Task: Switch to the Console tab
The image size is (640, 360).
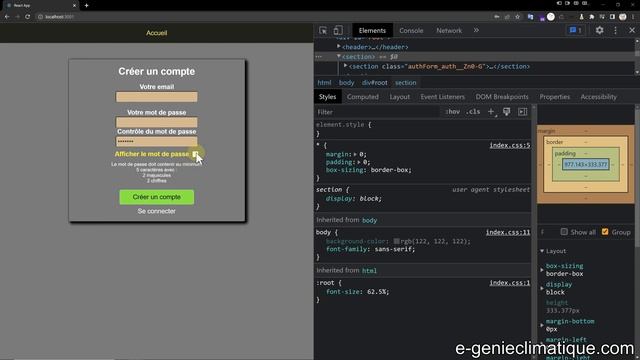Action: 411,31
